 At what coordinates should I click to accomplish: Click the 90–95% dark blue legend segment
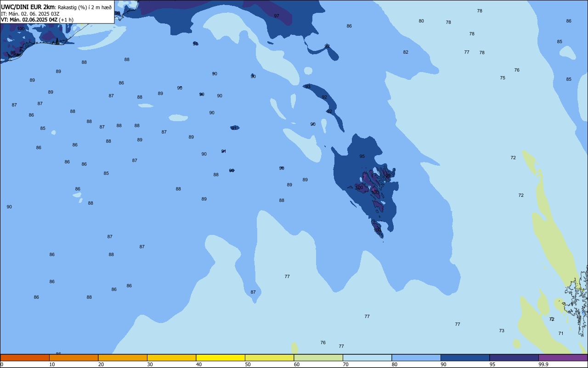point(465,357)
